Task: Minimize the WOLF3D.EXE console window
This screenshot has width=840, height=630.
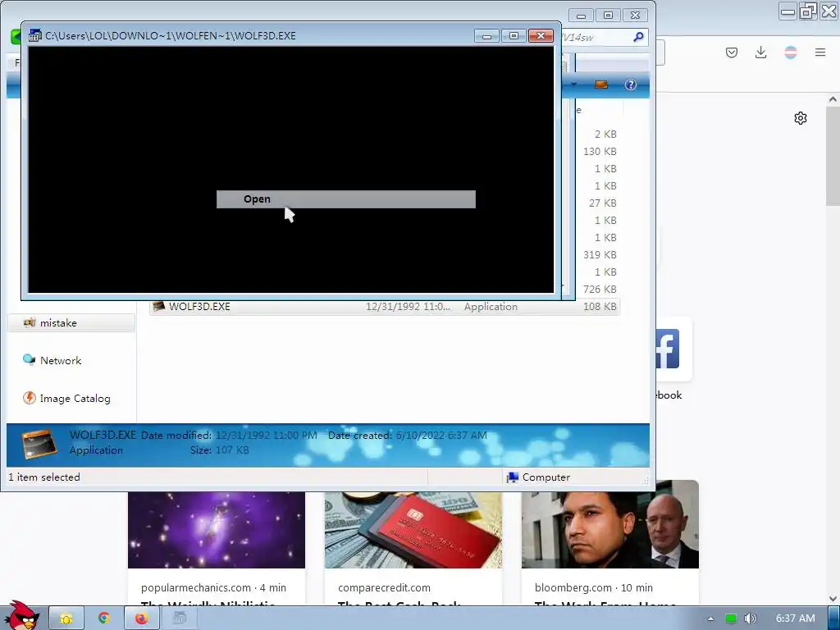Action: point(486,36)
